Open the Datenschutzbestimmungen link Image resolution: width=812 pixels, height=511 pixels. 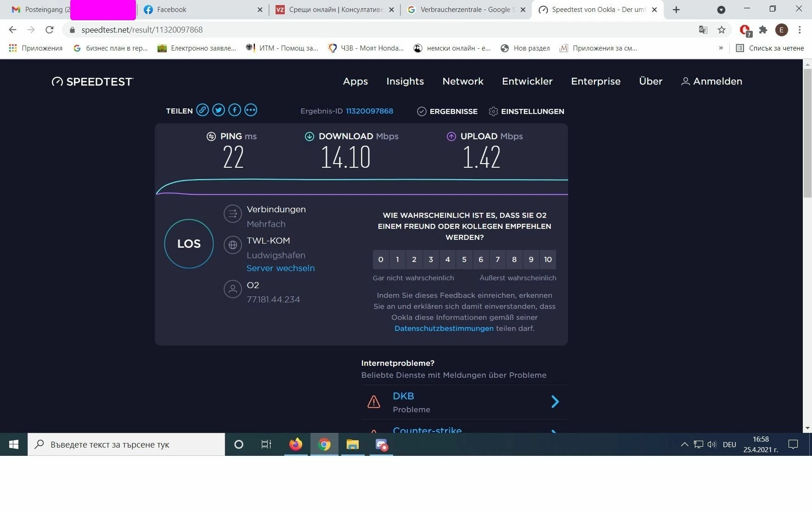click(x=444, y=329)
